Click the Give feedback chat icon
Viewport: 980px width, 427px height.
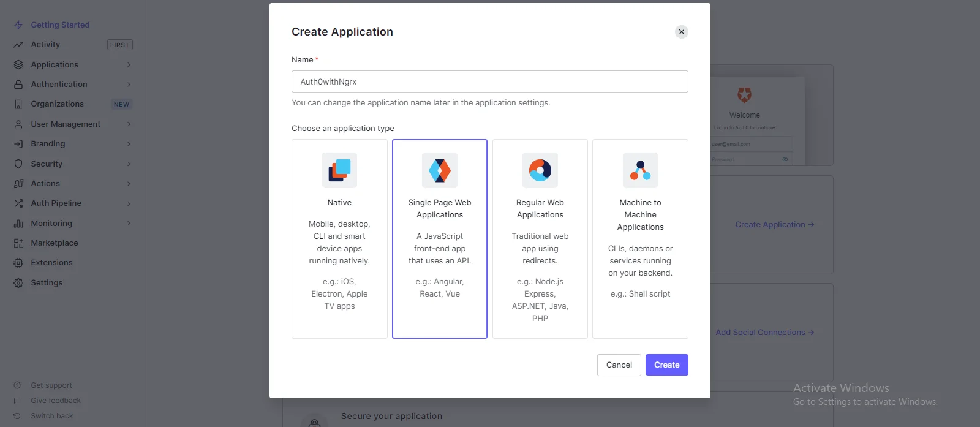click(17, 401)
